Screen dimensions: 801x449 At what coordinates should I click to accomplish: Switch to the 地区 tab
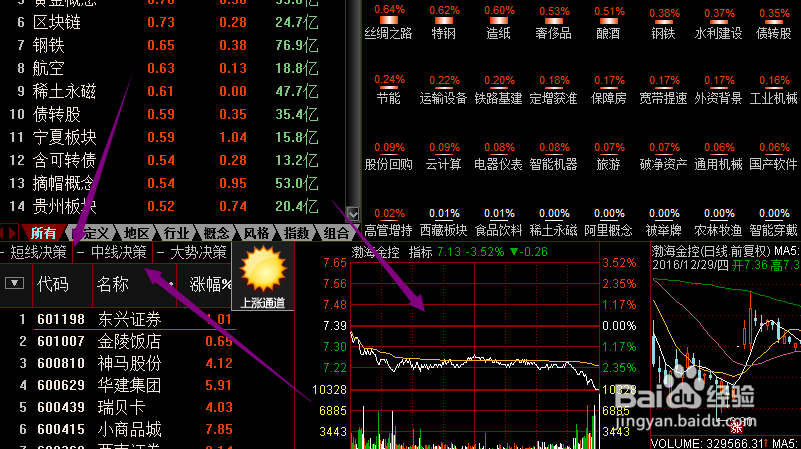click(136, 233)
